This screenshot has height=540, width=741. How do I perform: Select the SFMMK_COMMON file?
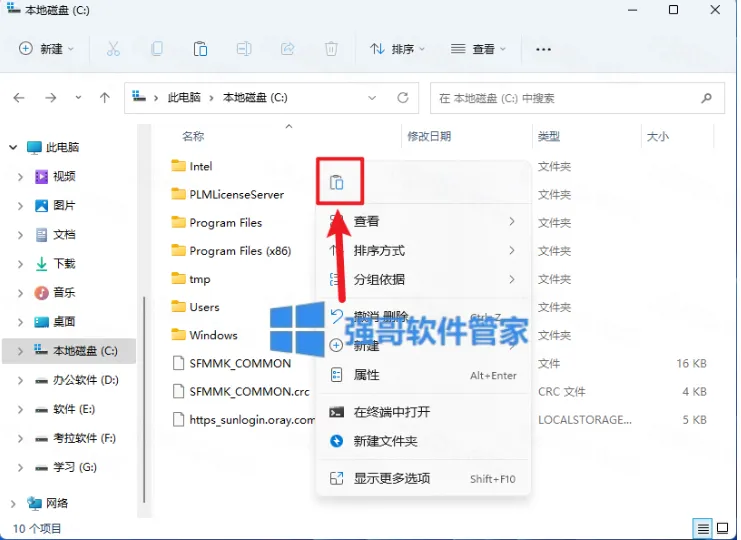(x=232, y=363)
